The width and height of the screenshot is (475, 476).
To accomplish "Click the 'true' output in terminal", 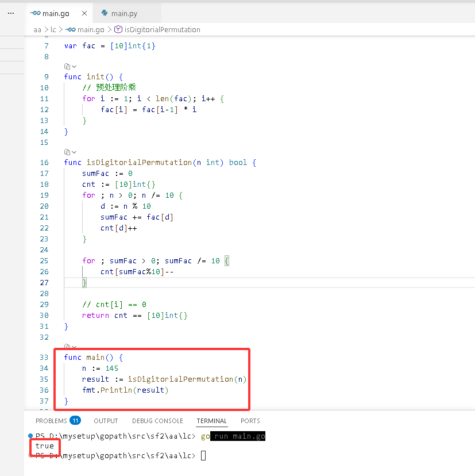I will click(x=45, y=446).
